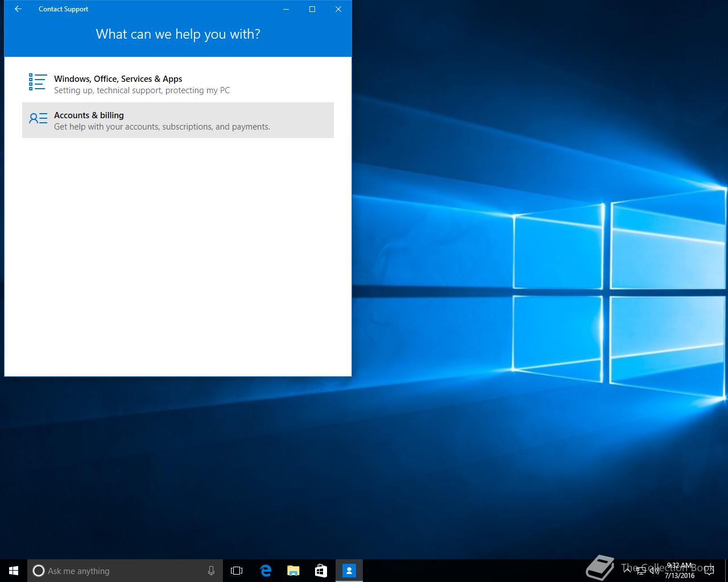The height and width of the screenshot is (582, 728).
Task: Click the Windows, Office, Services list icon
Action: [x=38, y=82]
